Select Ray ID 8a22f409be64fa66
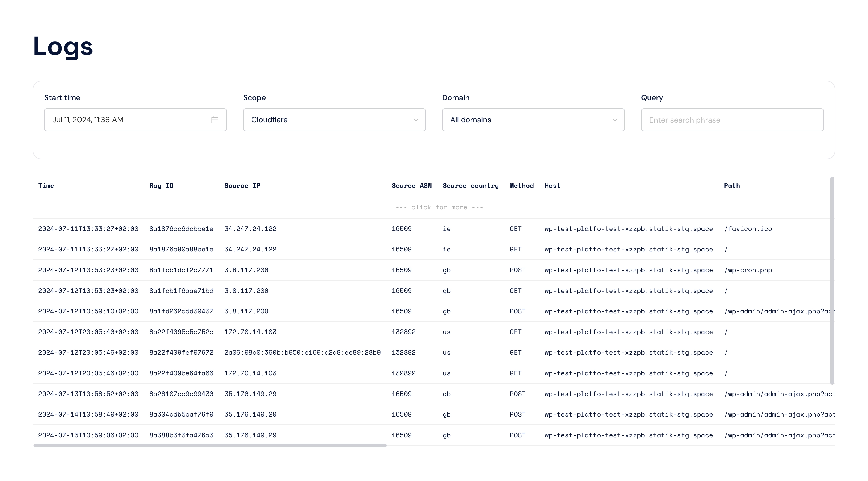This screenshot has height=481, width=868. (x=181, y=373)
